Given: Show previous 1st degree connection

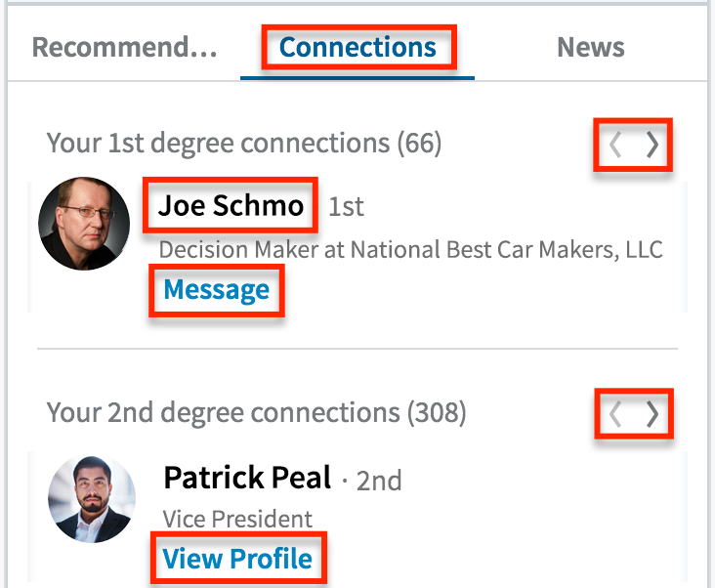Looking at the screenshot, I should pyautogui.click(x=615, y=146).
